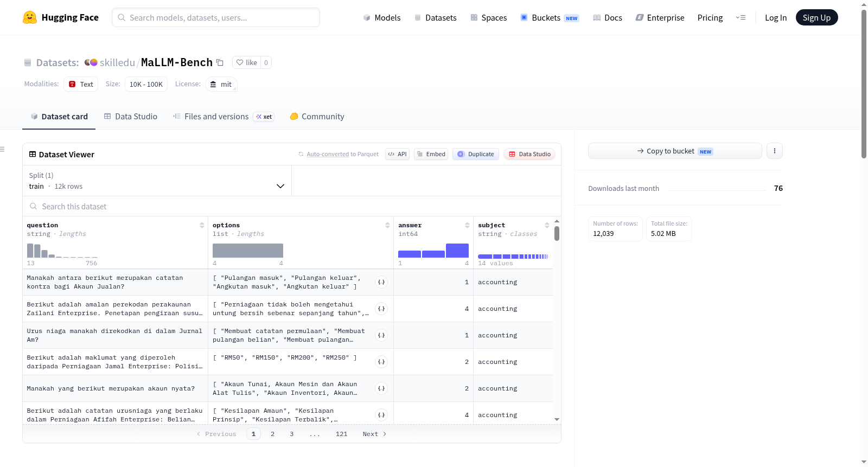Switch to the Data Studio tab
This screenshot has width=868, height=467.
pos(131,117)
